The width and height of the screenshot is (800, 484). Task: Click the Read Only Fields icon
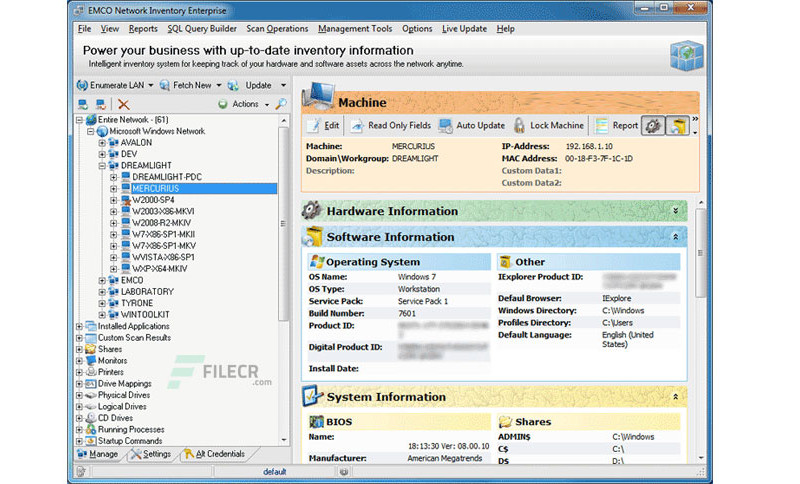(357, 125)
